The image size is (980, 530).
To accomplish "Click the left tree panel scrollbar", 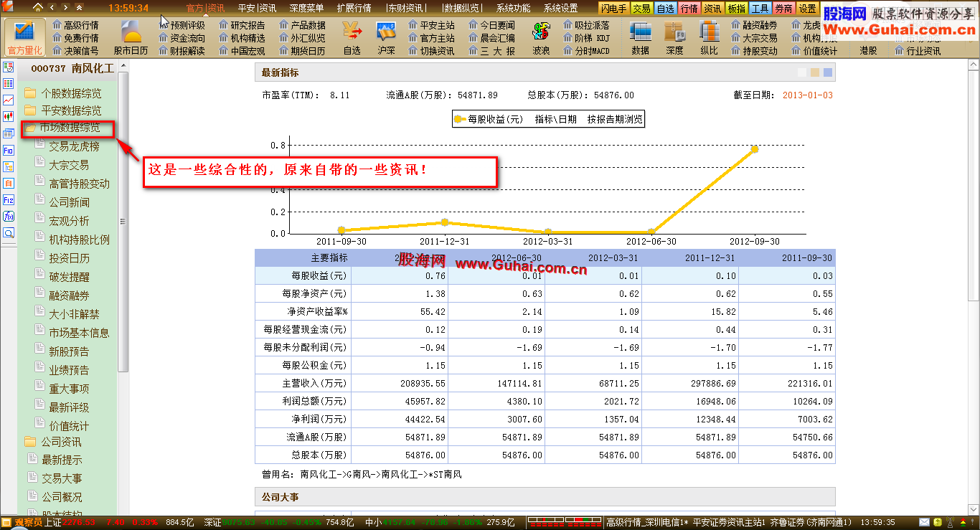I will click(123, 221).
